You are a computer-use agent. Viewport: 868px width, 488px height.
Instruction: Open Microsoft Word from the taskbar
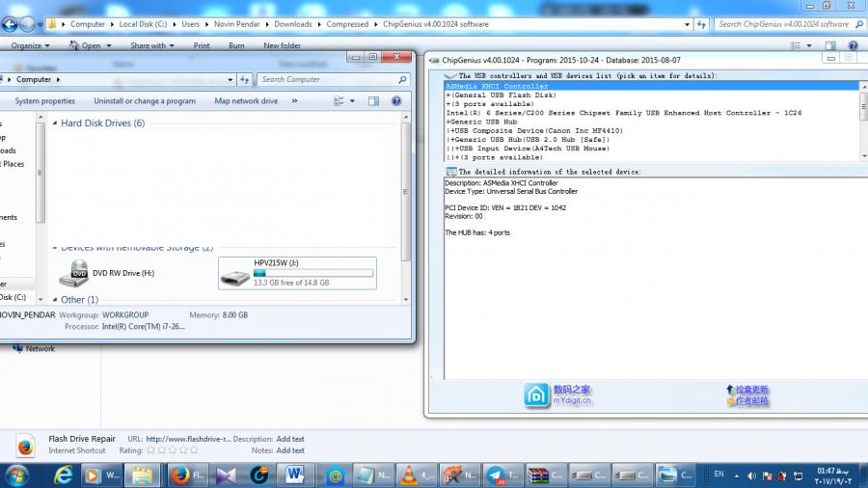point(294,475)
